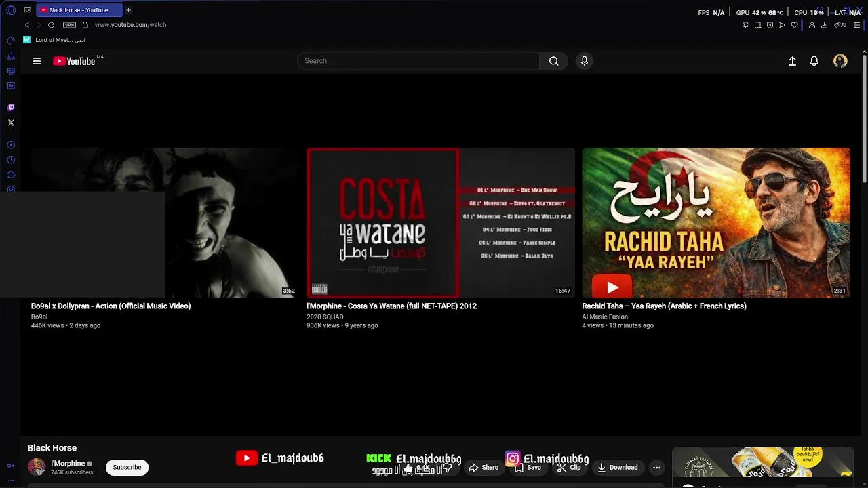Screen dimensions: 868x488
Task: Open the l'Morphine channel name
Action: tap(68, 464)
